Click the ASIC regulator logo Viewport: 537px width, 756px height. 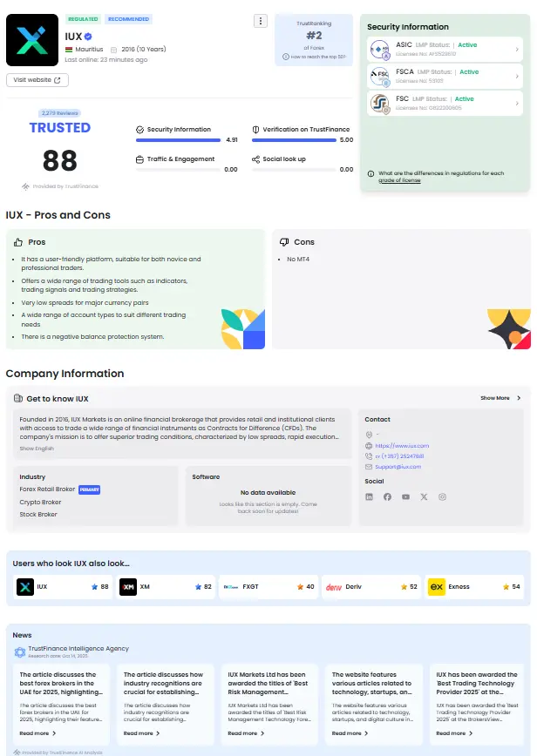[x=380, y=49]
